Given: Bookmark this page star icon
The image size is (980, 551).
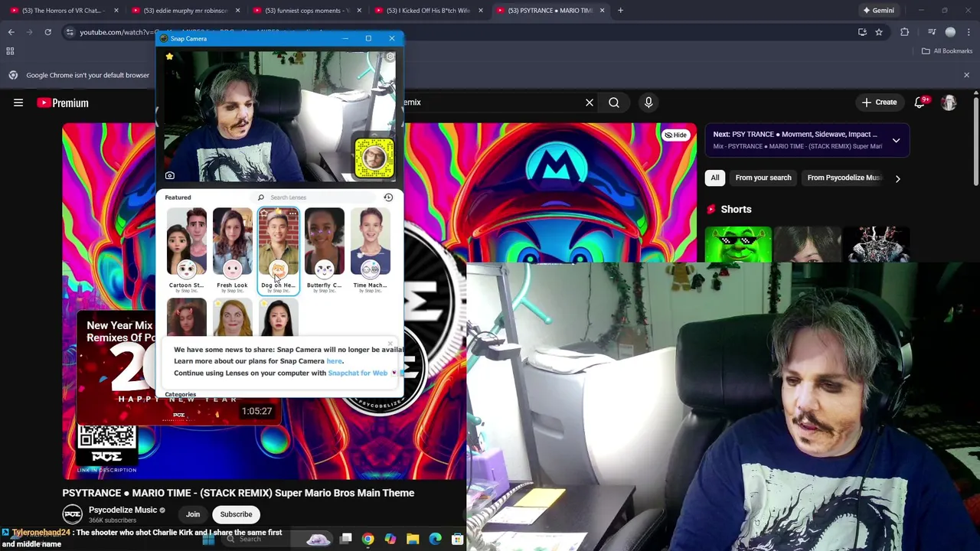Looking at the screenshot, I should click(x=879, y=32).
